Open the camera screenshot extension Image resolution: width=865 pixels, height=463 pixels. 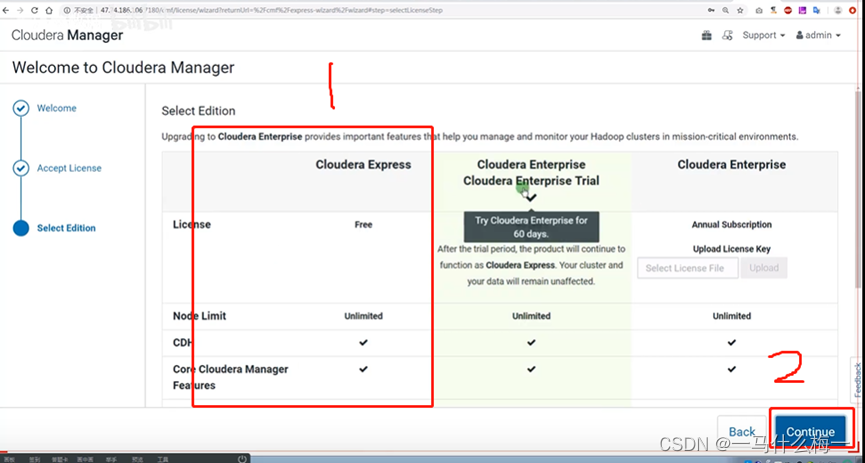[x=759, y=10]
